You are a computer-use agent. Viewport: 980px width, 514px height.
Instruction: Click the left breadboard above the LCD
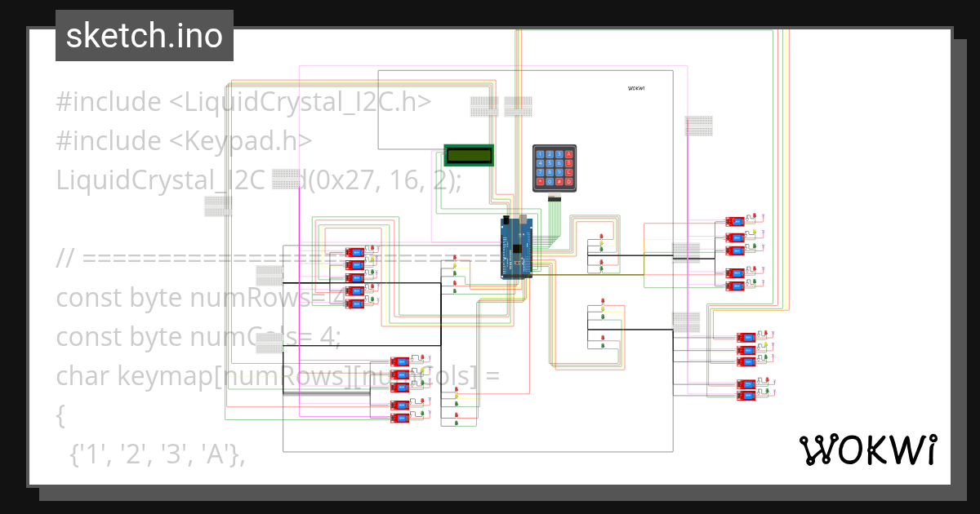[x=483, y=106]
